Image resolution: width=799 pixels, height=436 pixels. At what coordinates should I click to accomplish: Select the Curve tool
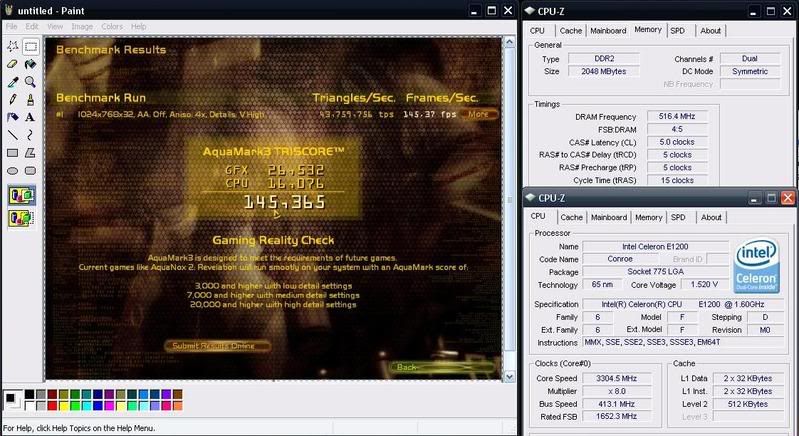[x=31, y=135]
